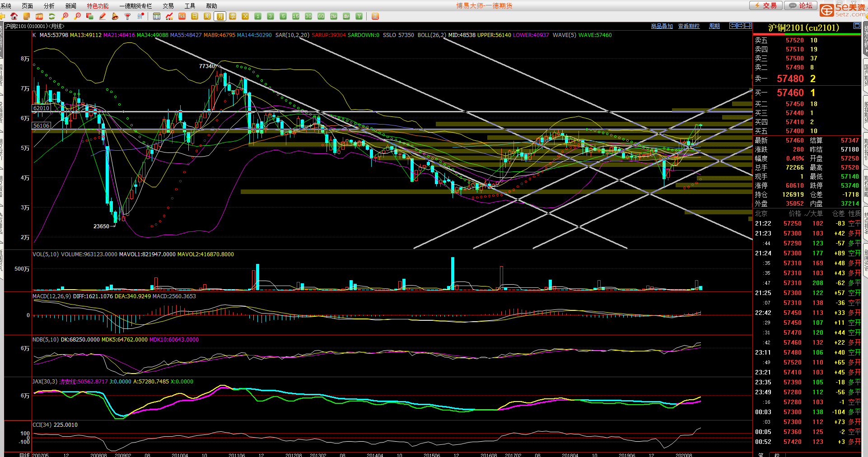The height and width of the screenshot is (457, 868).
Task: Click the green Y period icon
Action: coord(359,16)
